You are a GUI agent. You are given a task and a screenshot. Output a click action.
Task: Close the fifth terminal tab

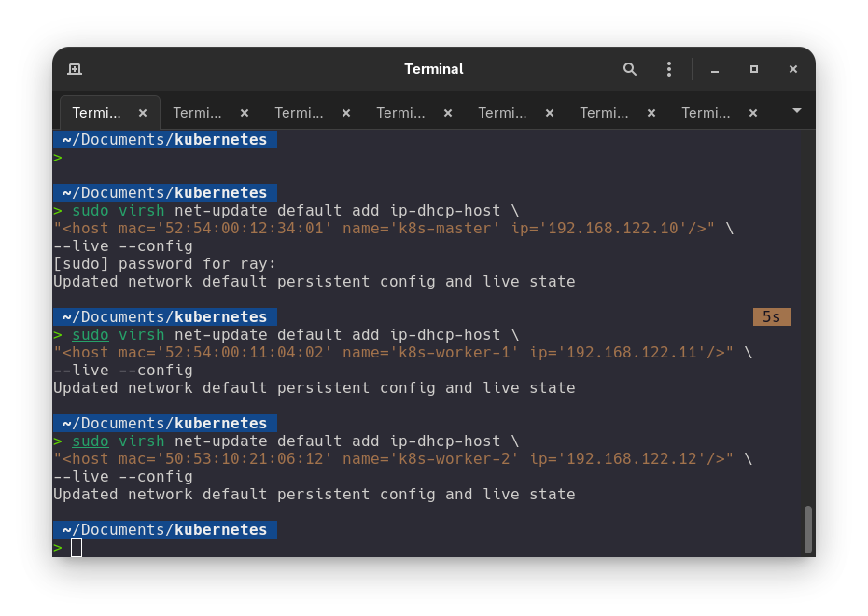(550, 113)
